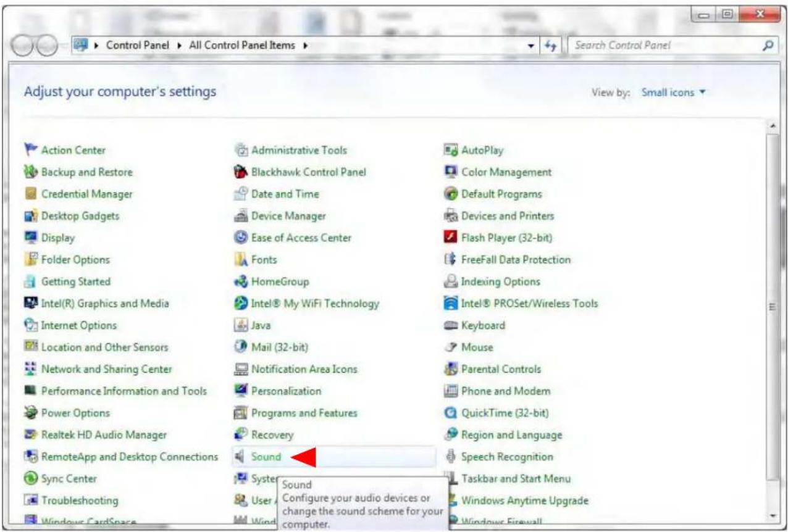The width and height of the screenshot is (788, 532).
Task: Open the HomeGroup icon
Action: click(x=240, y=281)
